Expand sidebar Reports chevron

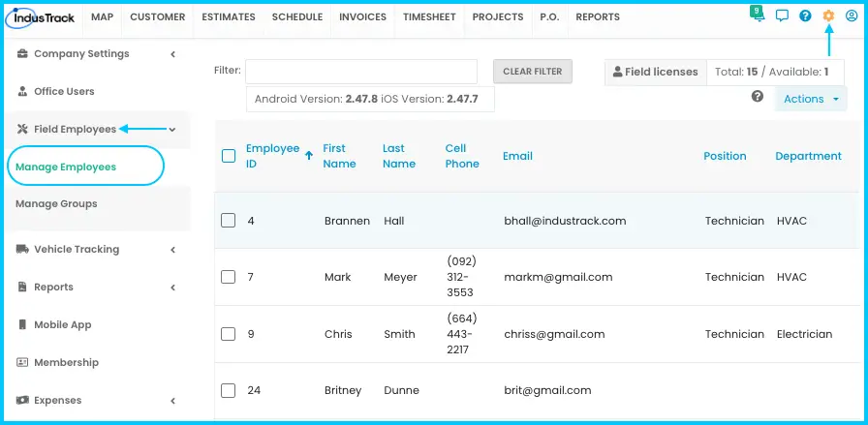coord(173,288)
